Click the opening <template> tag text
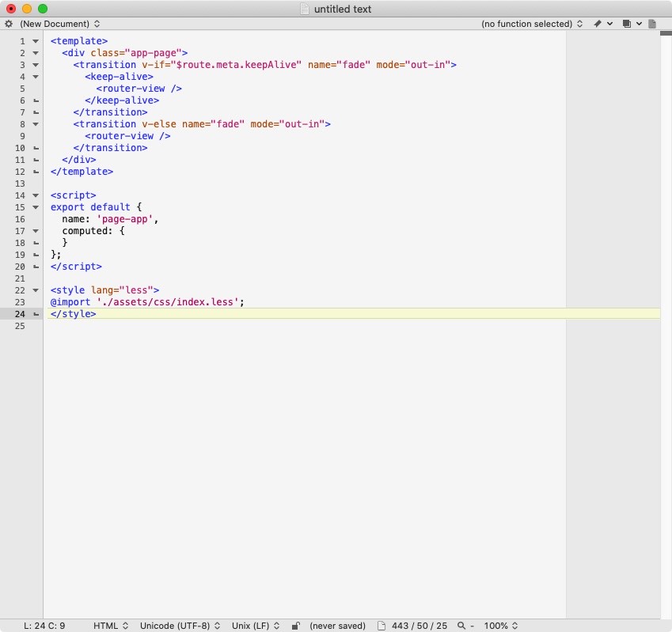 coord(79,41)
